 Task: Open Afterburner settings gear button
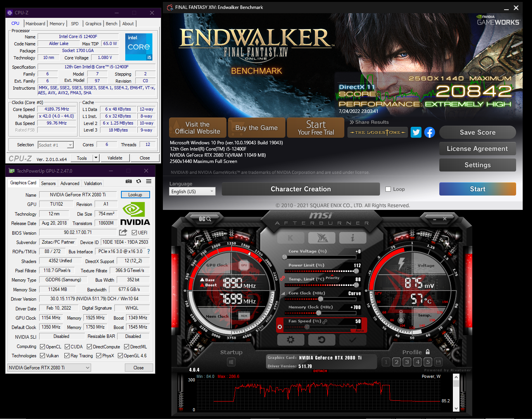tap(290, 339)
